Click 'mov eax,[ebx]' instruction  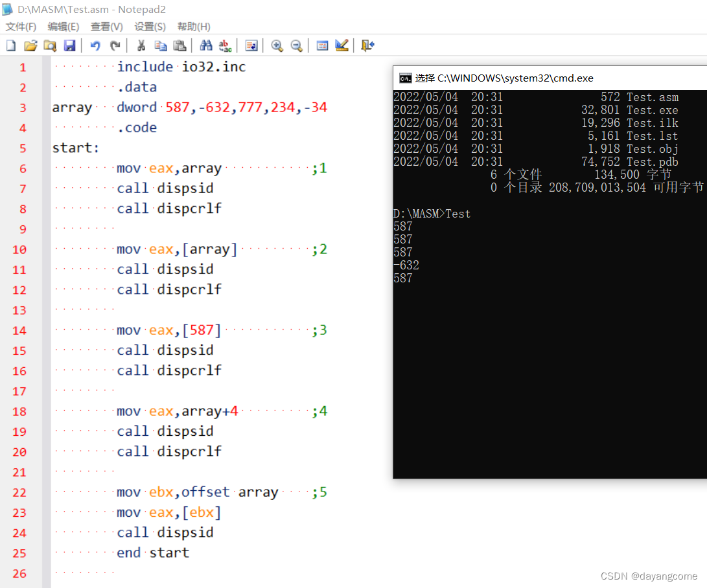pyautogui.click(x=169, y=512)
